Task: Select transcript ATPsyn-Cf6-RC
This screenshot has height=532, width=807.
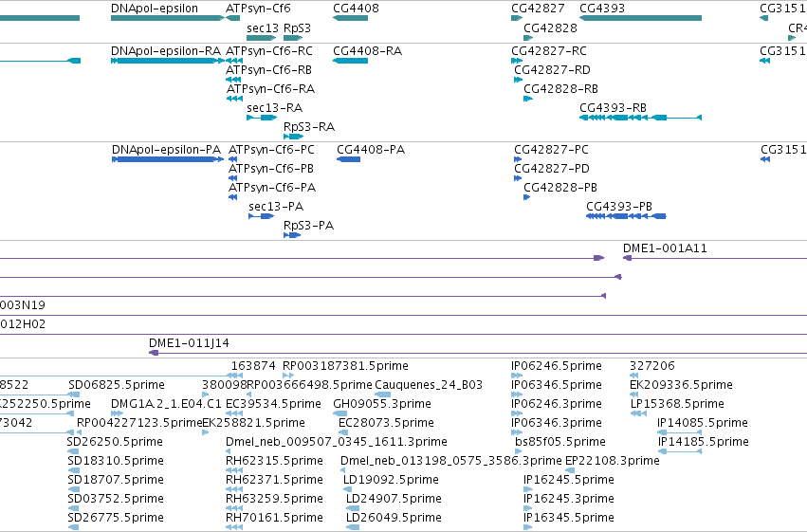Action: [234, 61]
